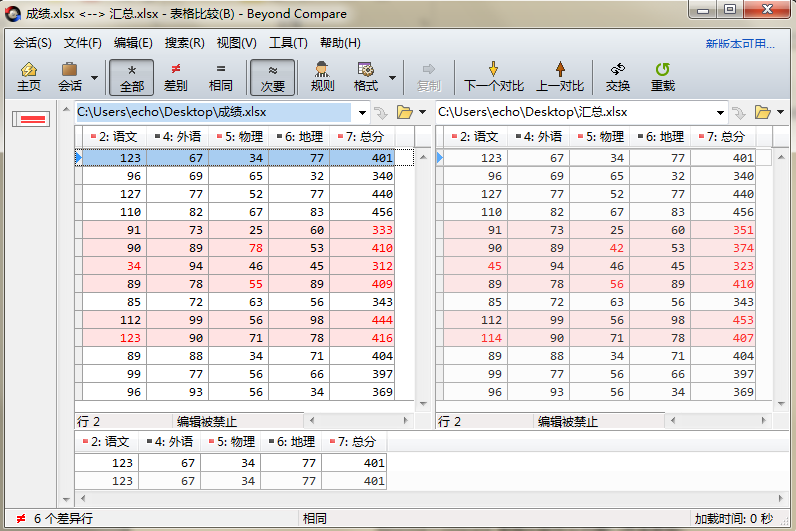Click the 交换 swap sides icon

[x=618, y=77]
